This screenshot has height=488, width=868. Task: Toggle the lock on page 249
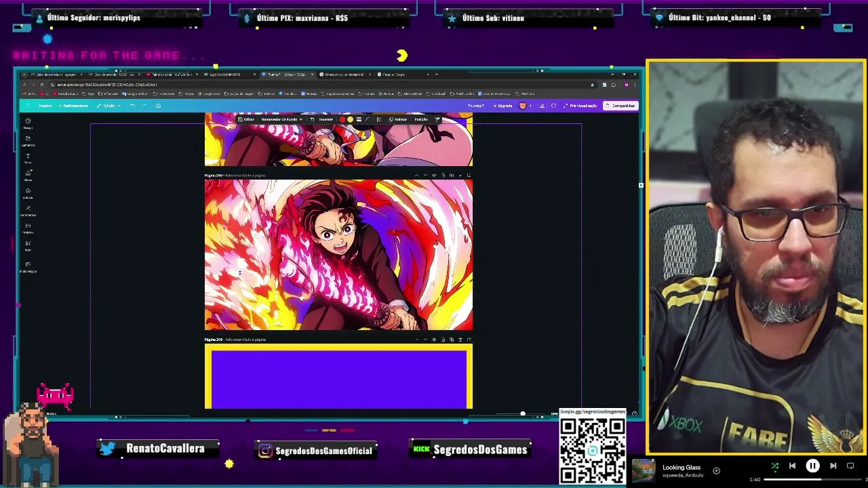coord(443,340)
